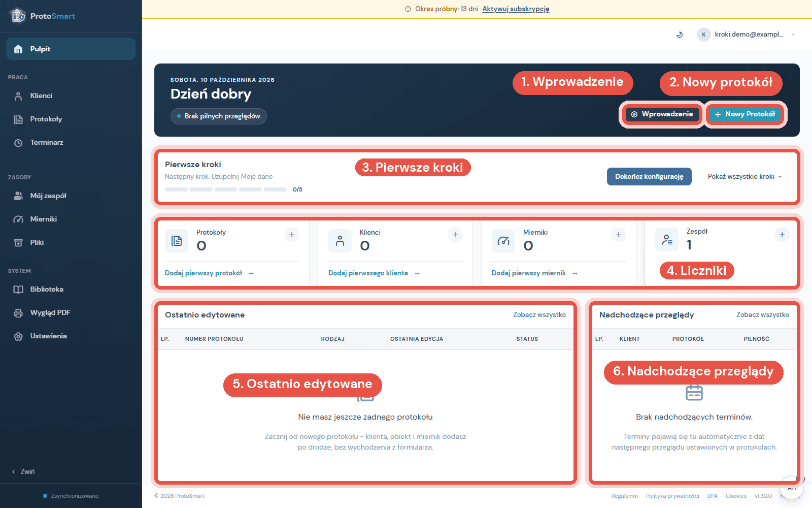Open the kroki.demo account dropdown
Image resolution: width=812 pixels, height=508 pixels.
pyautogui.click(x=746, y=35)
